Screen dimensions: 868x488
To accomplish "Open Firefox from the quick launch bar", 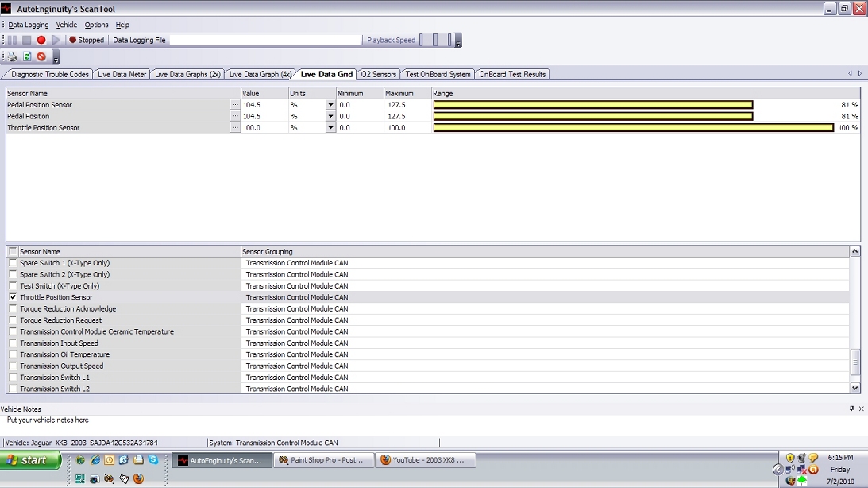I will (x=138, y=478).
